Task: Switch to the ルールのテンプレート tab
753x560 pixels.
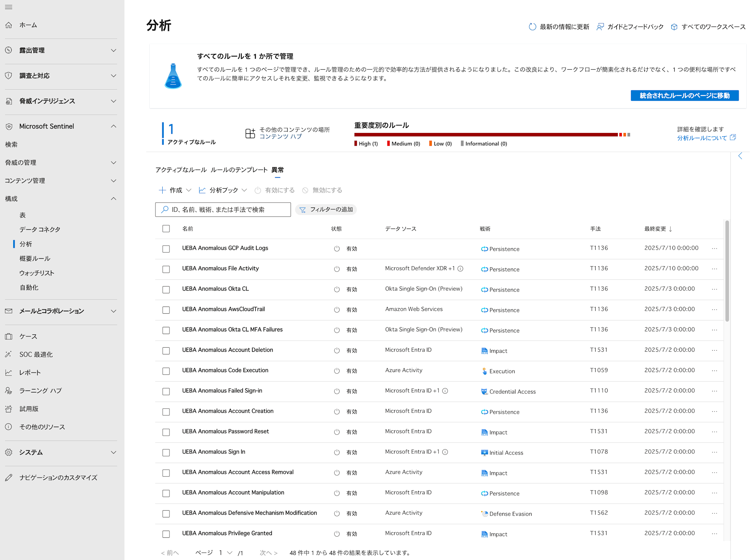Action: [x=239, y=170]
